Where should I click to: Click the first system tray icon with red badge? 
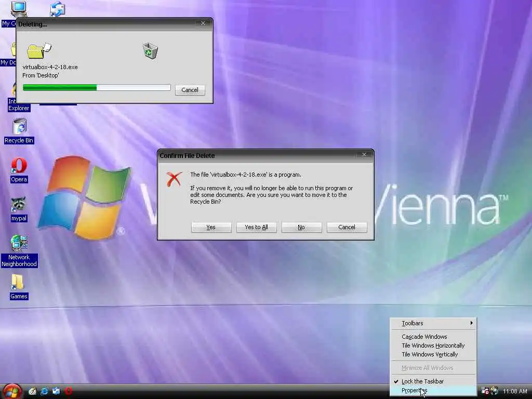coord(485,391)
